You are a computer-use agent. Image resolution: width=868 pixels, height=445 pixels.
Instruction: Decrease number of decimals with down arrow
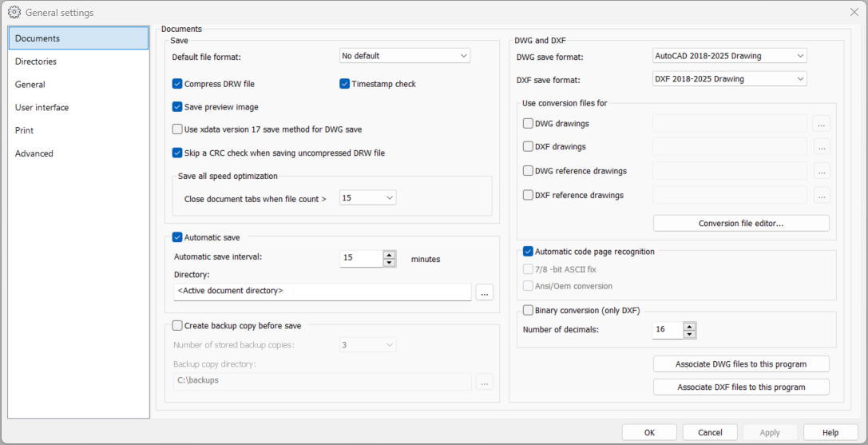pos(690,334)
